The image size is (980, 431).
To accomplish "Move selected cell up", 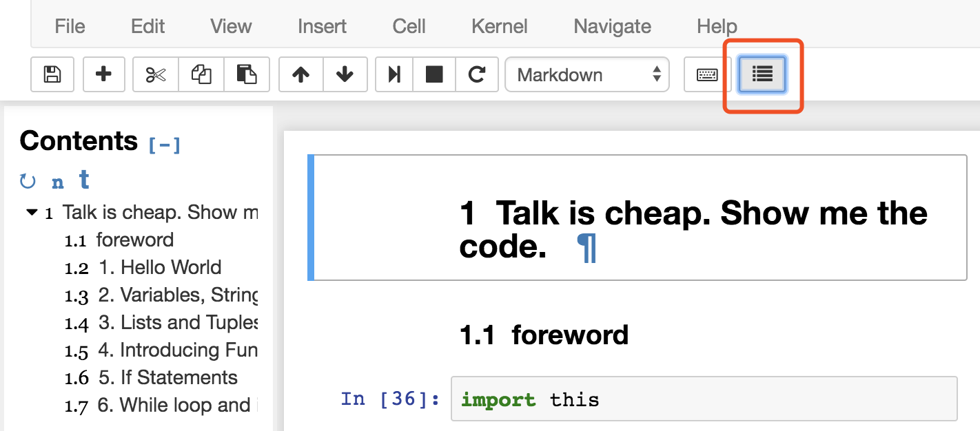I will [x=300, y=74].
